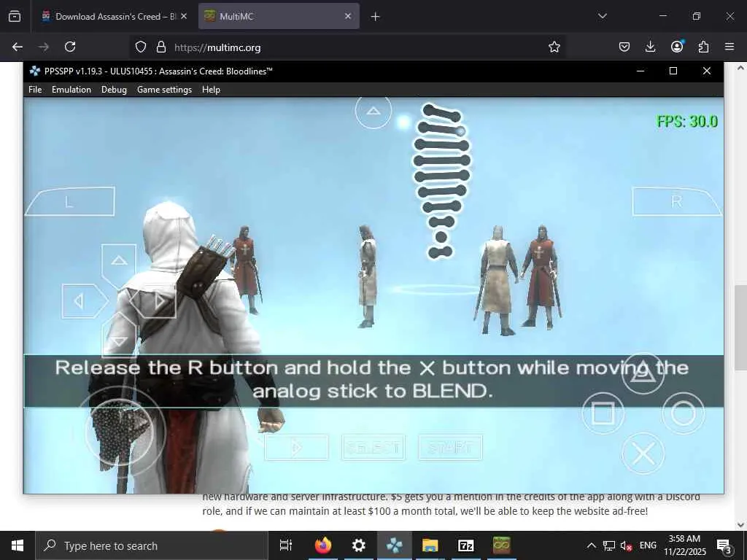Click the PPSSPP title bar icon

(x=34, y=71)
